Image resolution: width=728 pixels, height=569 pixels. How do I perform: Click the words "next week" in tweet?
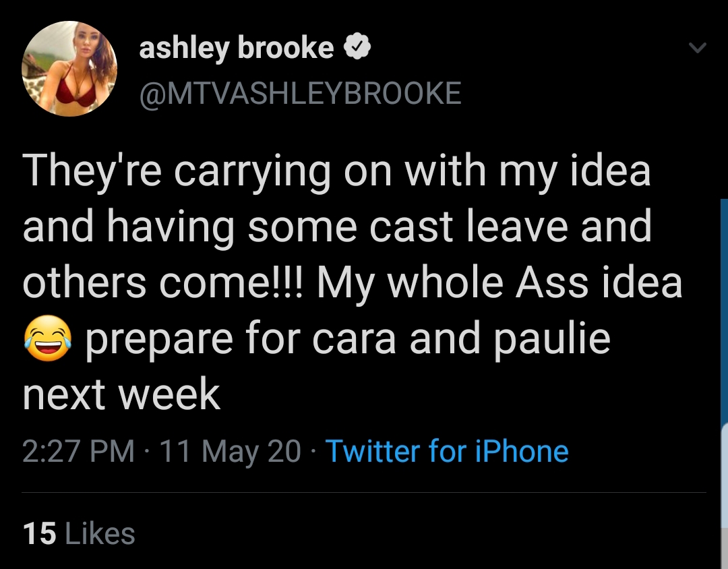coord(121,395)
